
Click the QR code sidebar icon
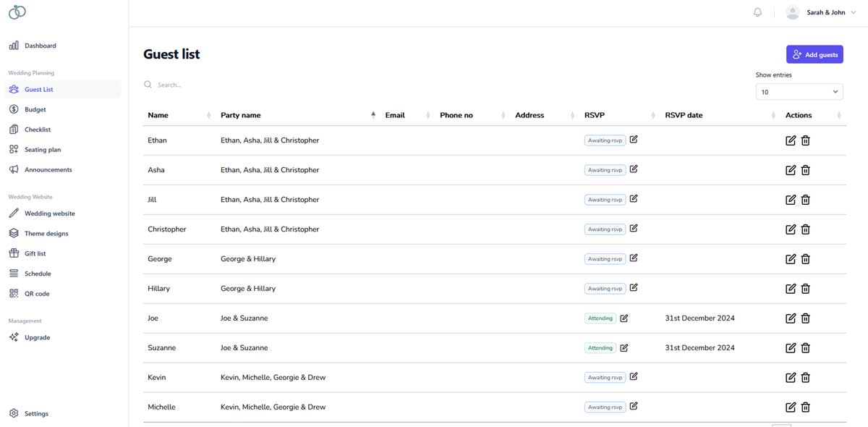(x=14, y=293)
